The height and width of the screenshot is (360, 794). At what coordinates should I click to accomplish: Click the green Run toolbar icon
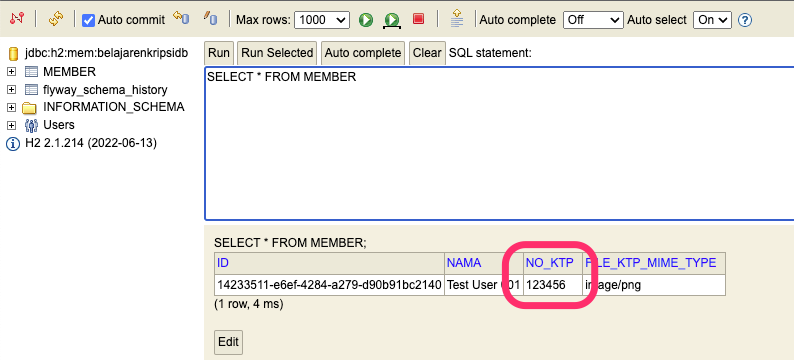[366, 20]
